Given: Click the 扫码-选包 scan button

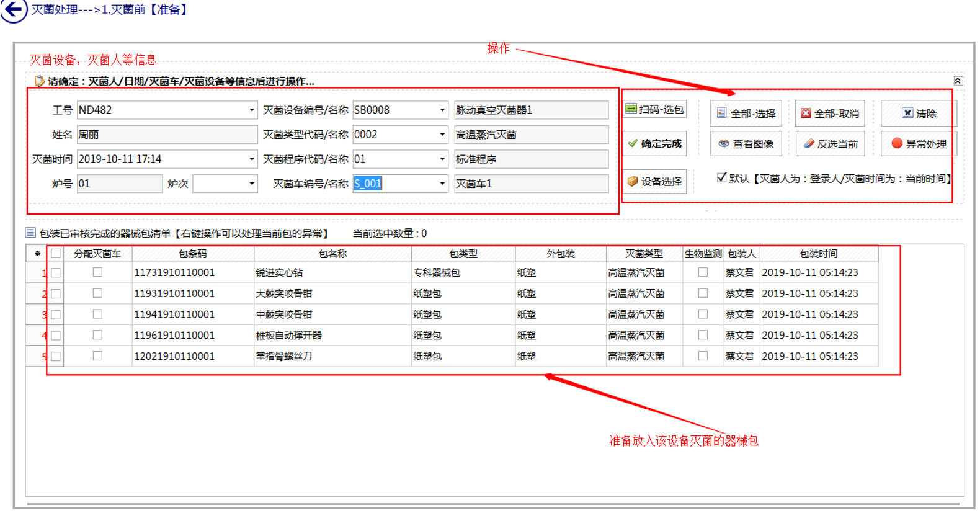Looking at the screenshot, I should click(654, 109).
